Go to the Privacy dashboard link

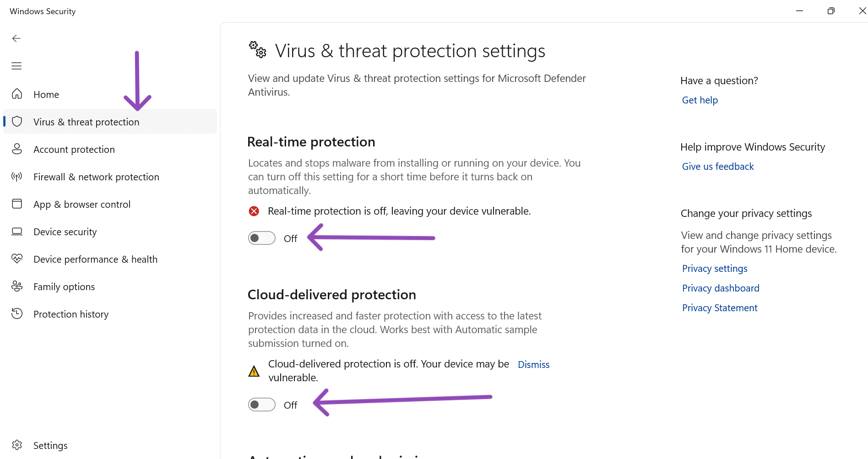point(720,288)
